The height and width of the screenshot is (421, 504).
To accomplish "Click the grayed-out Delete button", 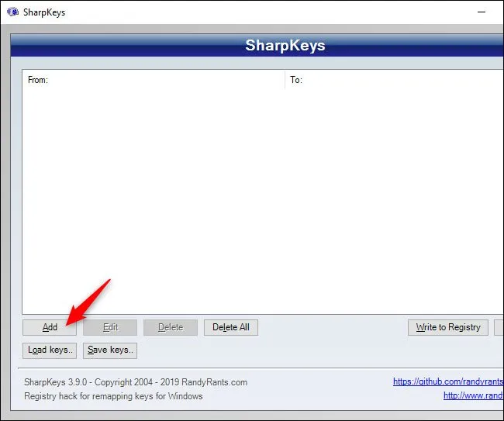I will tap(171, 327).
